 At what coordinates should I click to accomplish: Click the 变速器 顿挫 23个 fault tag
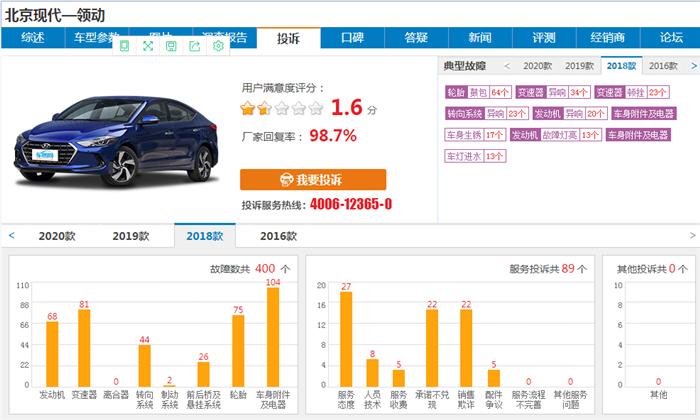click(632, 92)
